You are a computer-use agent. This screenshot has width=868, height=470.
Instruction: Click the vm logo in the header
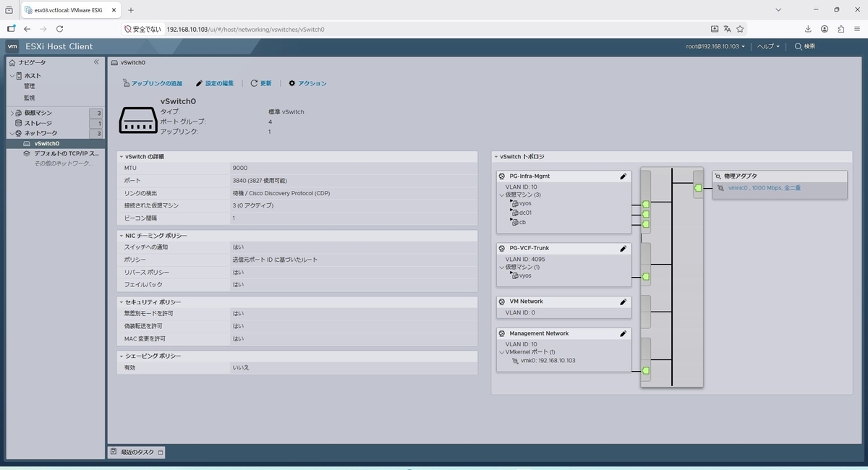(x=12, y=46)
